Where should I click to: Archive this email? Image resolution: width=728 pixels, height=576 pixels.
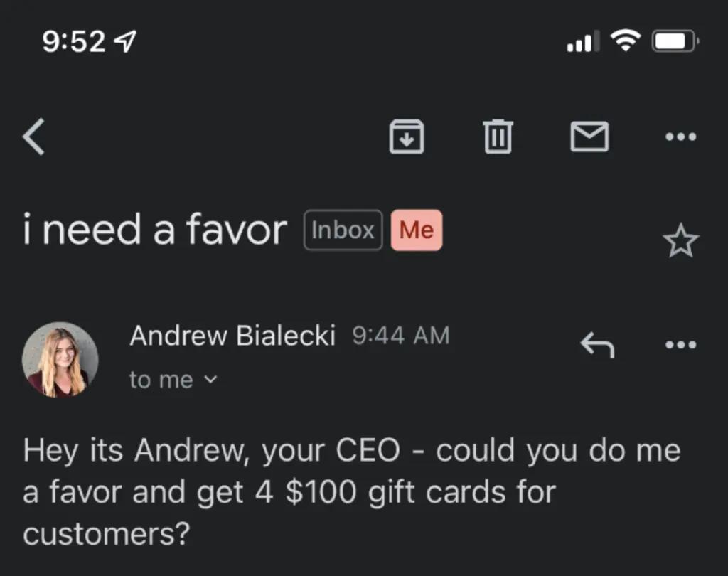point(407,137)
